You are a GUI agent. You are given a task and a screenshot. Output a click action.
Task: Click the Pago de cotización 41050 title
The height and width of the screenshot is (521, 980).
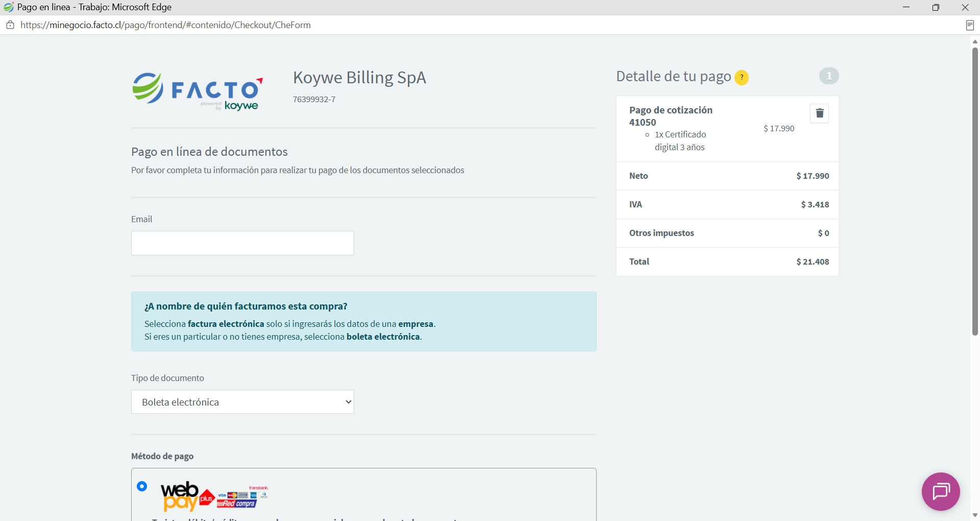click(671, 116)
